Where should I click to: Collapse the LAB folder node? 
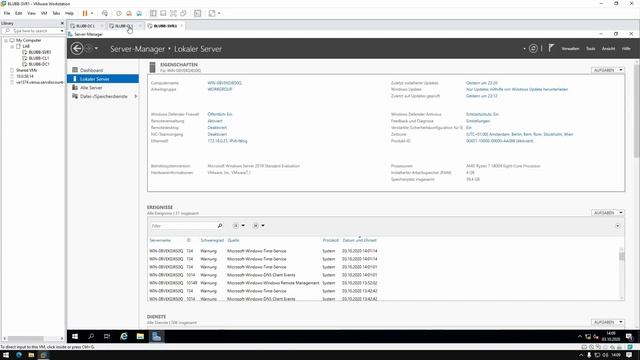[x=12, y=47]
